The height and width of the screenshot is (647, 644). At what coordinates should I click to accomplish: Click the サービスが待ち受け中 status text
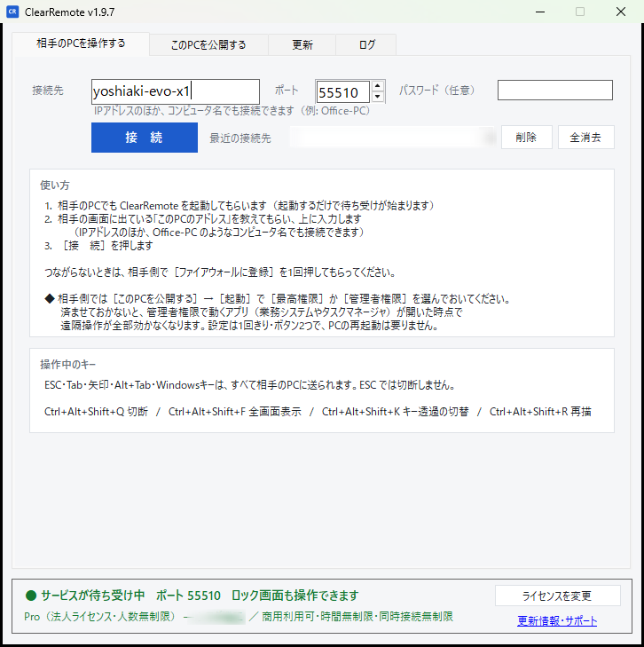pos(93,596)
